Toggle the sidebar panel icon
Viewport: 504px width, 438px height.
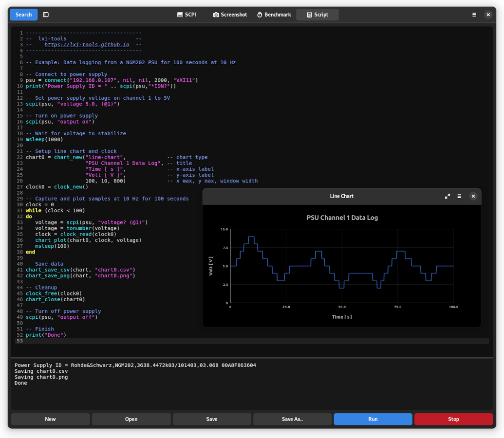pyautogui.click(x=46, y=15)
